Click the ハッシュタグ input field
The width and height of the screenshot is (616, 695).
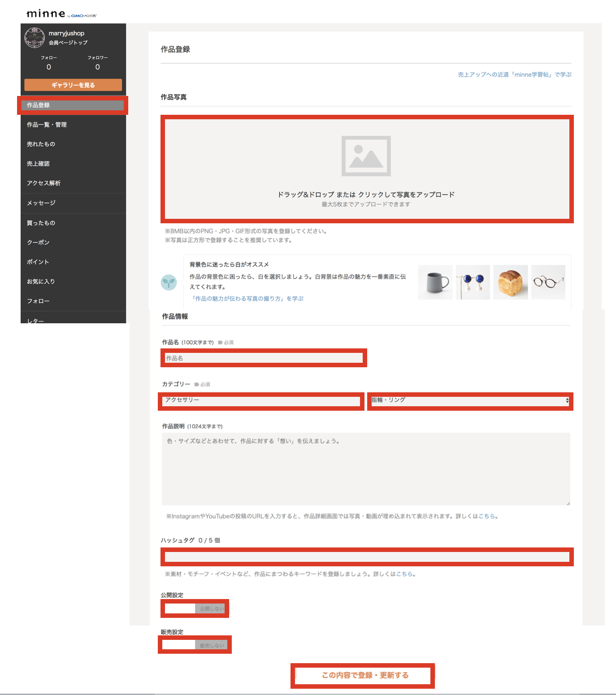367,557
